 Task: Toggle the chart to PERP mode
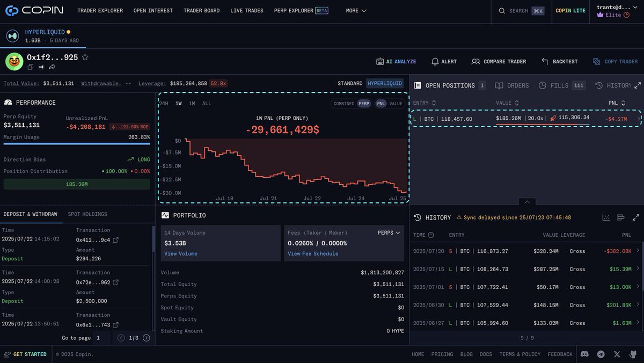coord(364,104)
